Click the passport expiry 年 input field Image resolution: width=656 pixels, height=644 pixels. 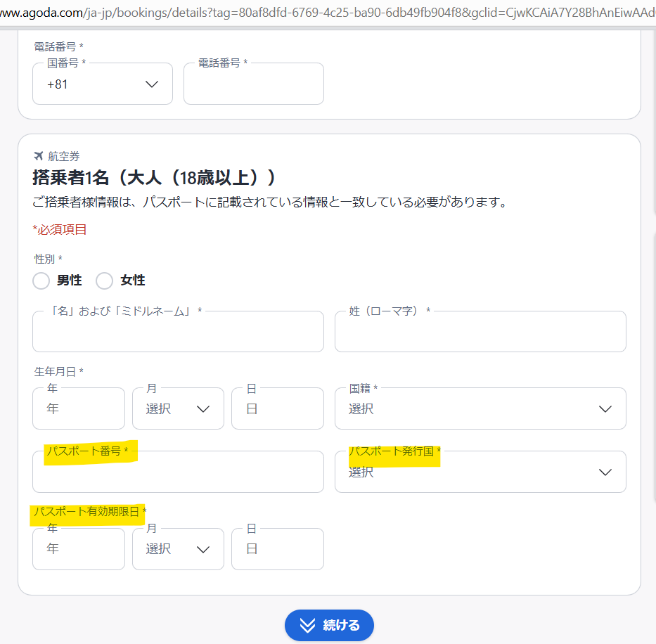click(x=79, y=549)
